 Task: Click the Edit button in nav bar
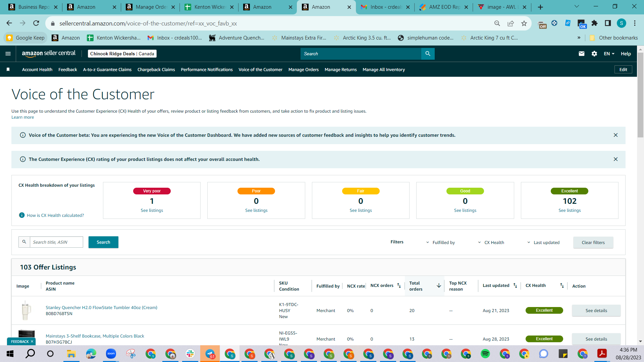[x=623, y=69]
